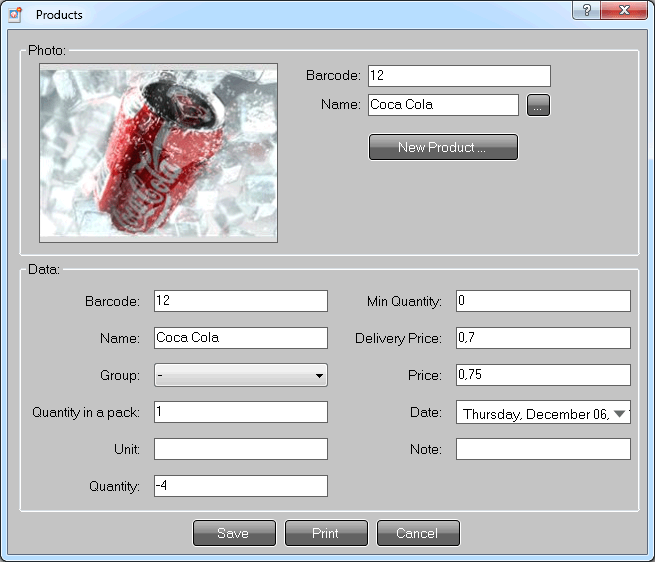Screen dimensions: 655x562
Task: Click the Barcode field in Photo section
Action: (x=459, y=76)
